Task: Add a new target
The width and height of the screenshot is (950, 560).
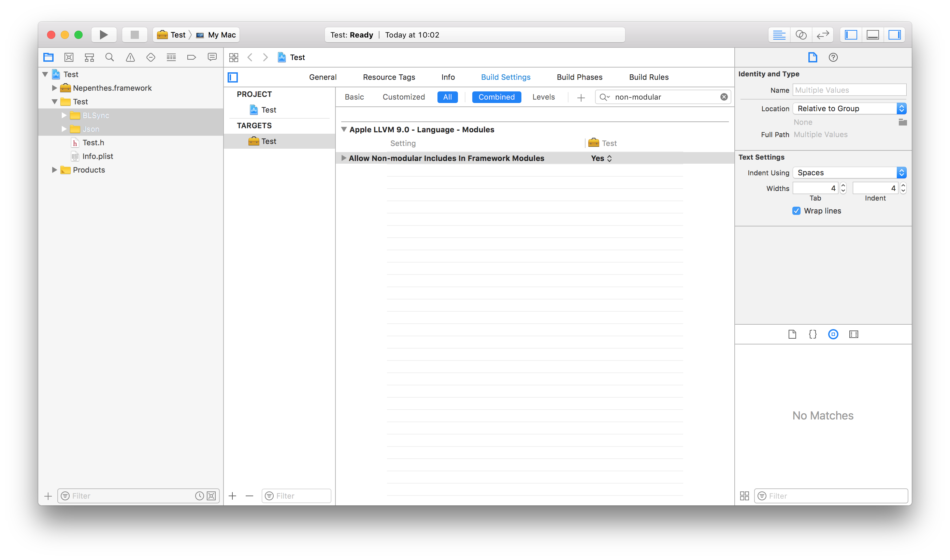Action: click(233, 496)
